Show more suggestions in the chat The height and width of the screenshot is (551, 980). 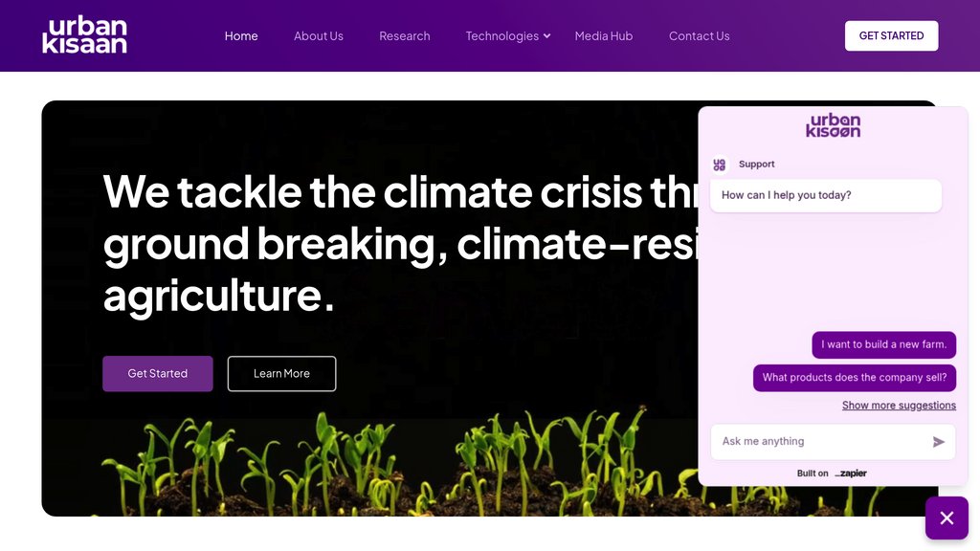click(x=899, y=406)
